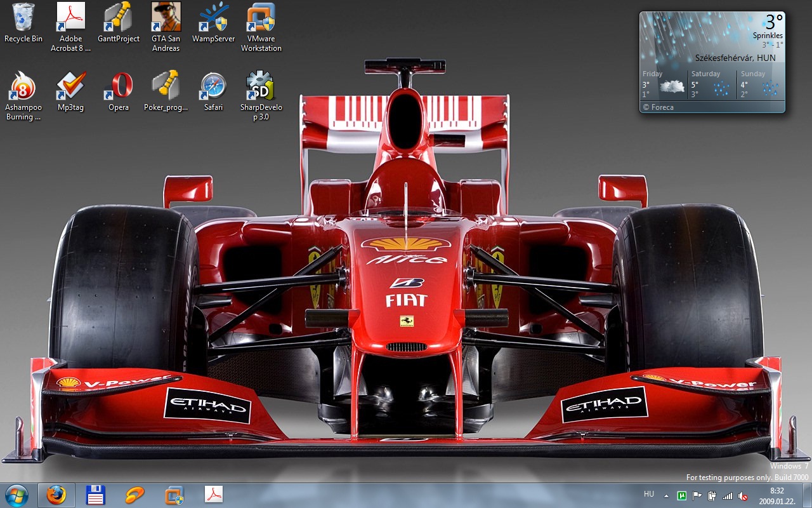The width and height of the screenshot is (812, 508).
Task: Click the Foreca credit link
Action: point(658,107)
